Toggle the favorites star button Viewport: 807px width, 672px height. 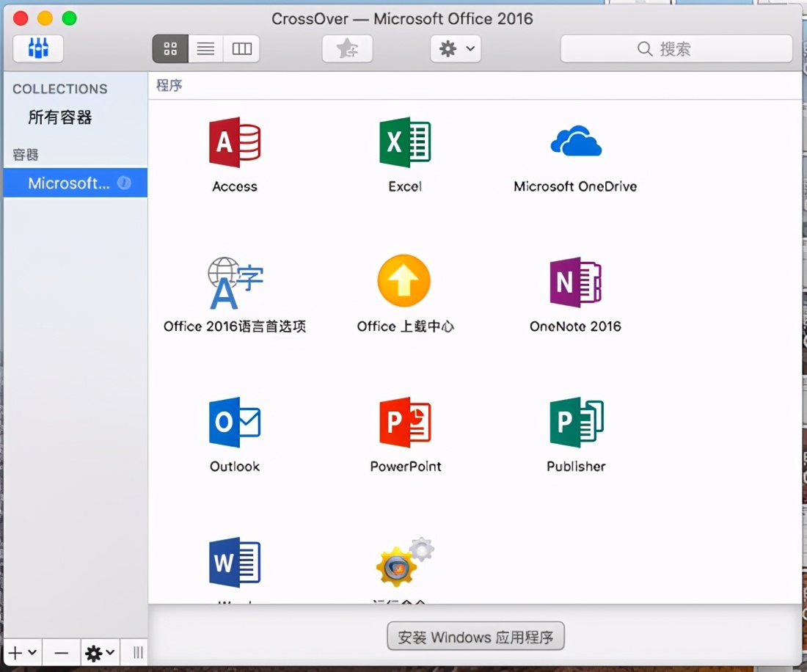[x=347, y=48]
